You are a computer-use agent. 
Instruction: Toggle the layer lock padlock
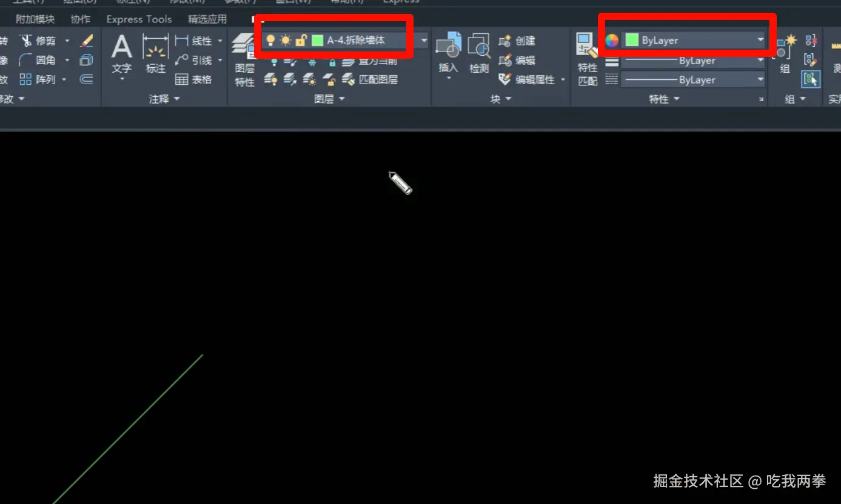[x=301, y=39]
